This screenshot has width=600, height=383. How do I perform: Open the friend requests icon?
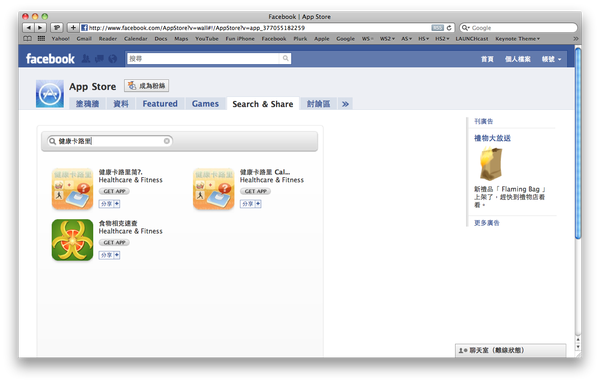pyautogui.click(x=86, y=59)
